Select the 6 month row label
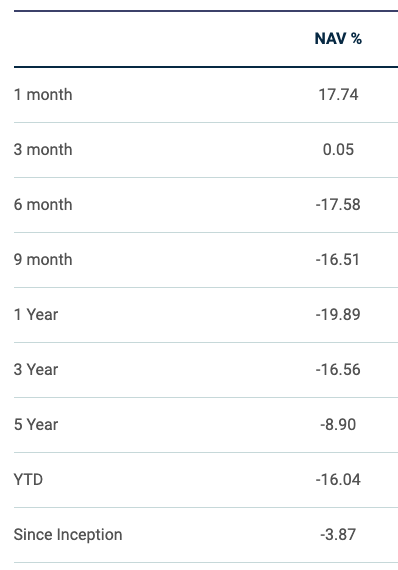This screenshot has width=398, height=570. 43,204
